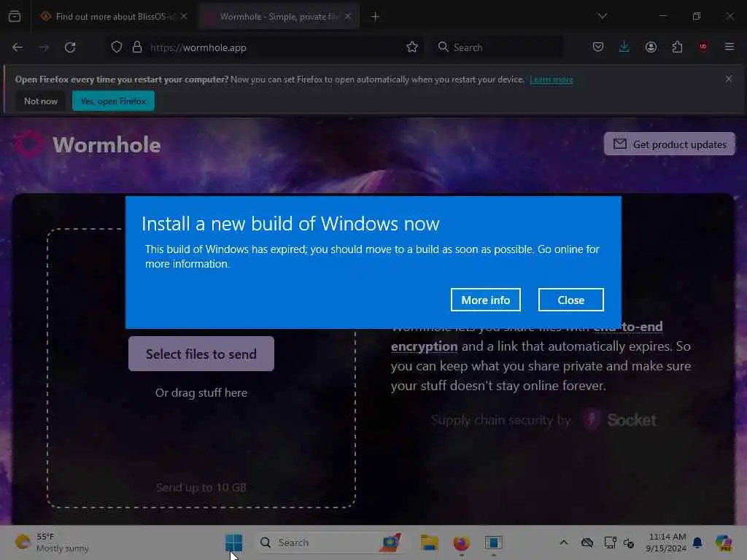
Task: Open the Learn more link
Action: (551, 79)
